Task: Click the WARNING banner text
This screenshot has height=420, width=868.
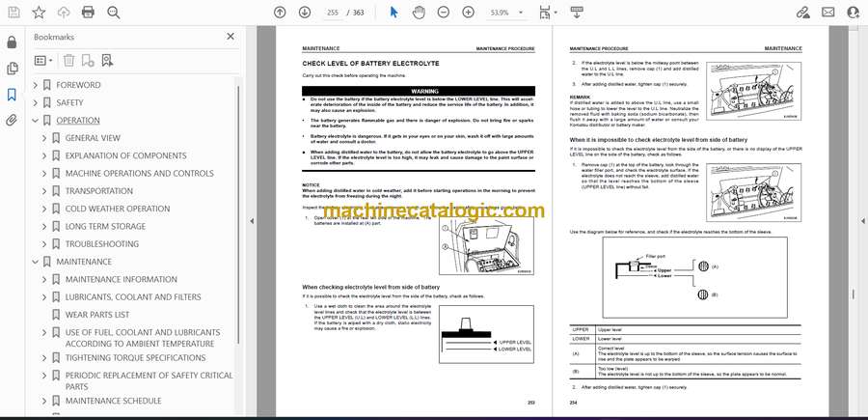Action: (x=425, y=91)
